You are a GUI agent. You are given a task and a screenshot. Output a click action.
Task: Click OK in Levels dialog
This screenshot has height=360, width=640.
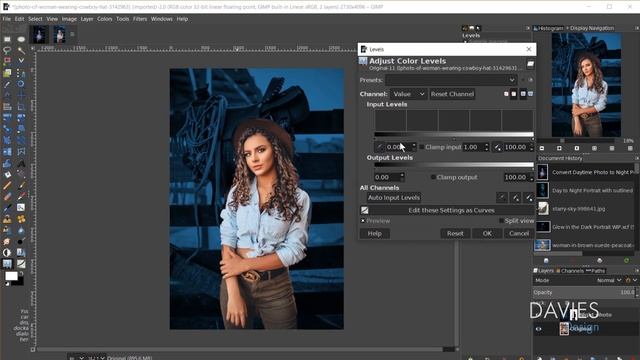(x=487, y=233)
